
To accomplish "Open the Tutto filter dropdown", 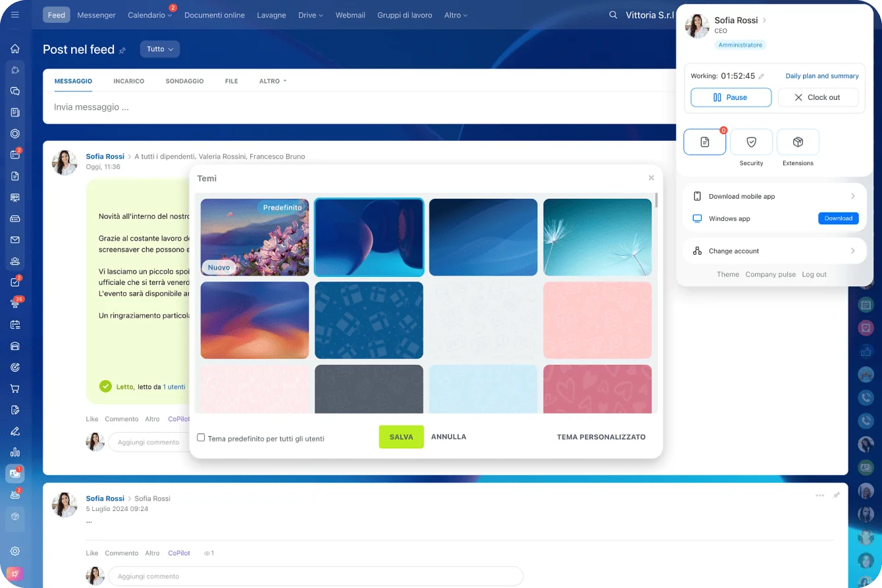I will click(159, 49).
